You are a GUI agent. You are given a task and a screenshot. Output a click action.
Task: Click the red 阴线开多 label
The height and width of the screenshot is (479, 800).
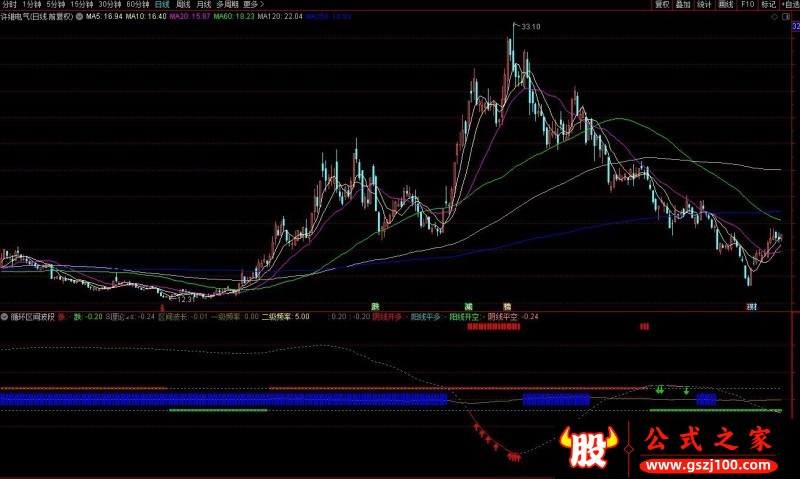[x=387, y=317]
